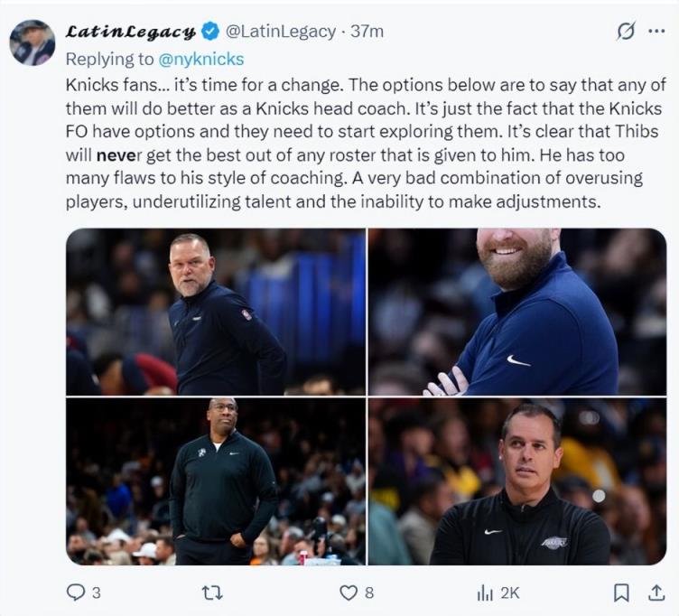The width and height of the screenshot is (679, 616).
Task: Open the top-right photo of the smiling bearded man
Action: click(x=516, y=312)
